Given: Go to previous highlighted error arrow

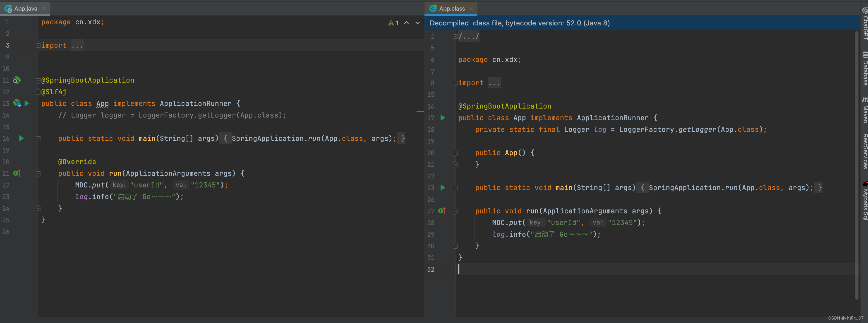Looking at the screenshot, I should pos(407,23).
